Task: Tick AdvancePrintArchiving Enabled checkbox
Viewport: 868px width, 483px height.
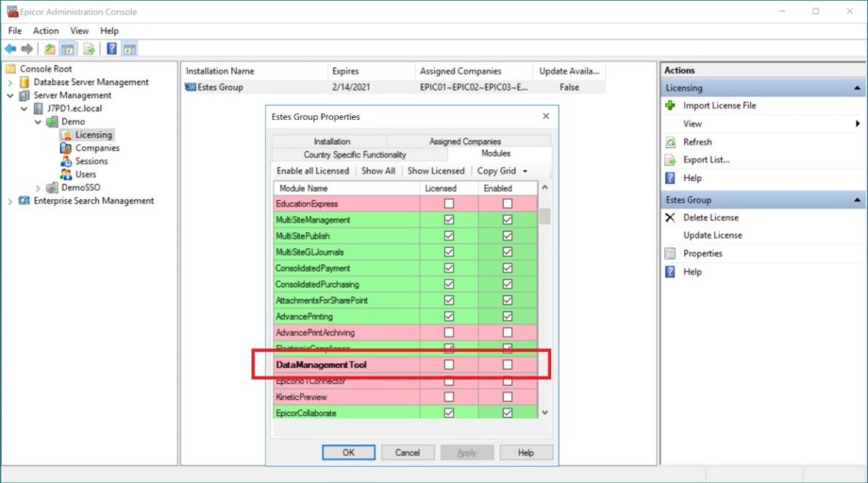Action: click(x=507, y=332)
